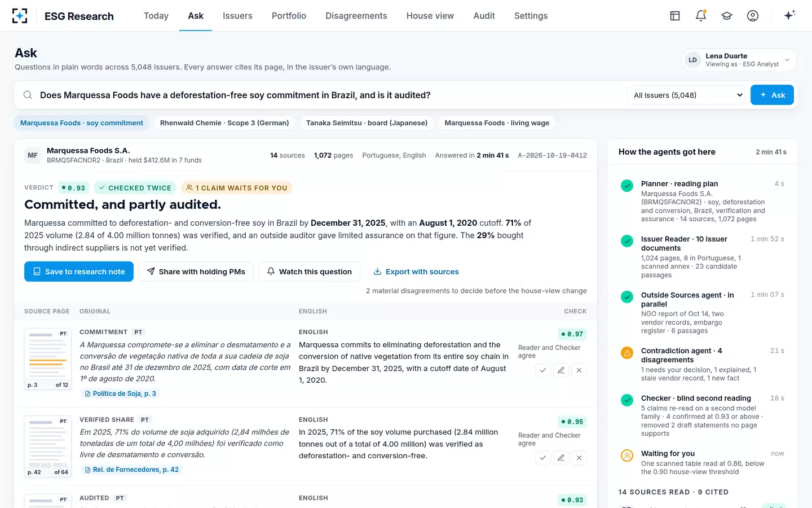Open the House view tab
Screen dimensions: 812x508
(x=430, y=16)
